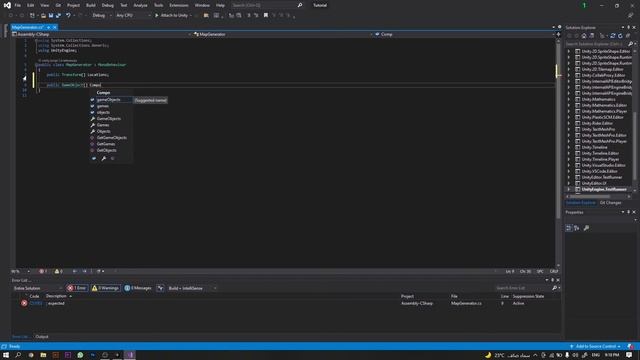Click the code editor vertical scrollbar
This screenshot has width=640, height=360.
(x=558, y=131)
